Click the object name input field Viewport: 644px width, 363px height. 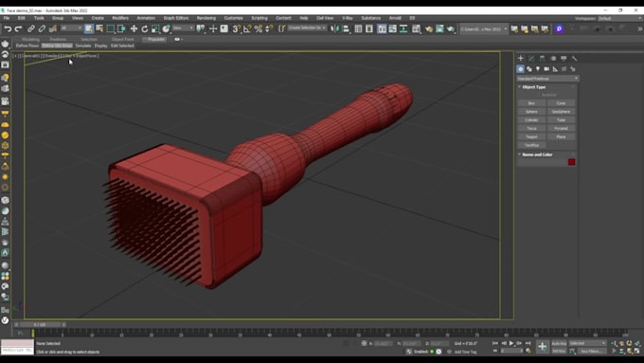pyautogui.click(x=542, y=162)
